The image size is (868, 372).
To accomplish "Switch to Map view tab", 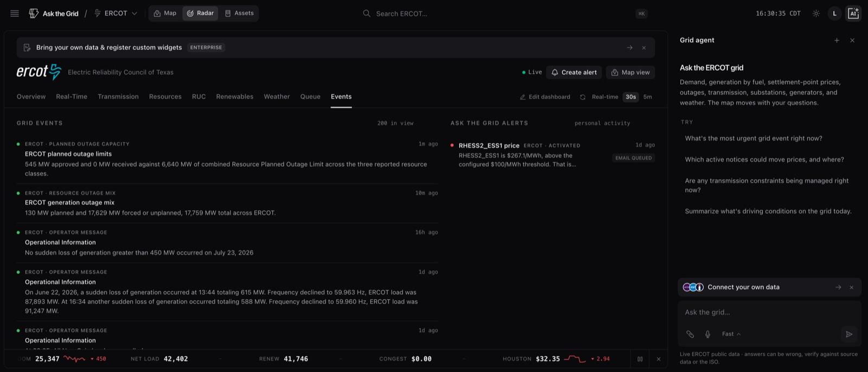I will coord(165,13).
